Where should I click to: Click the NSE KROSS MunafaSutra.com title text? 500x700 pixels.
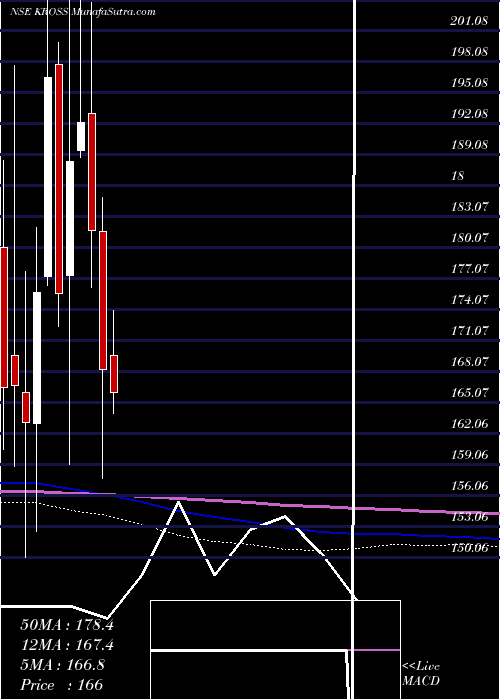[83, 12]
